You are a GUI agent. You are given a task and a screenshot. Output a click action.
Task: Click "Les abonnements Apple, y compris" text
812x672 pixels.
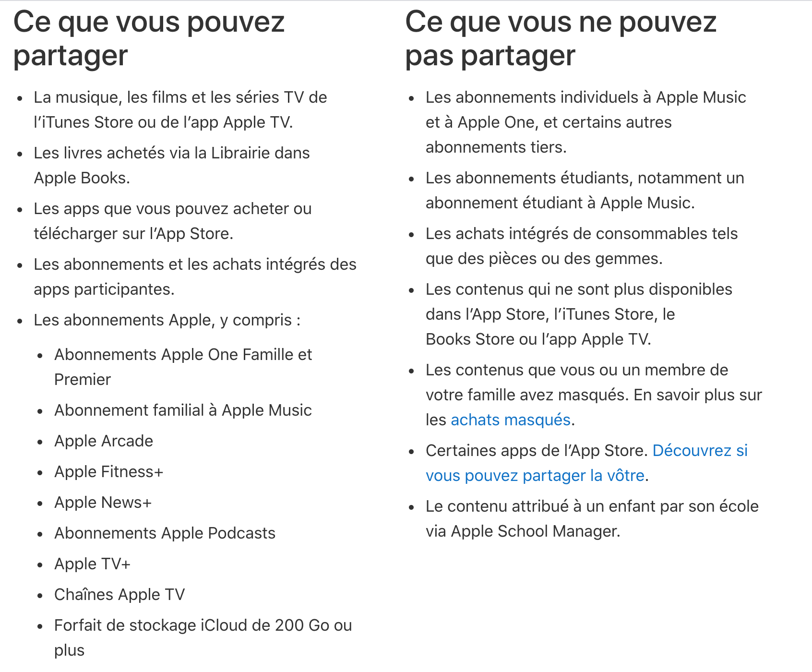click(x=167, y=320)
